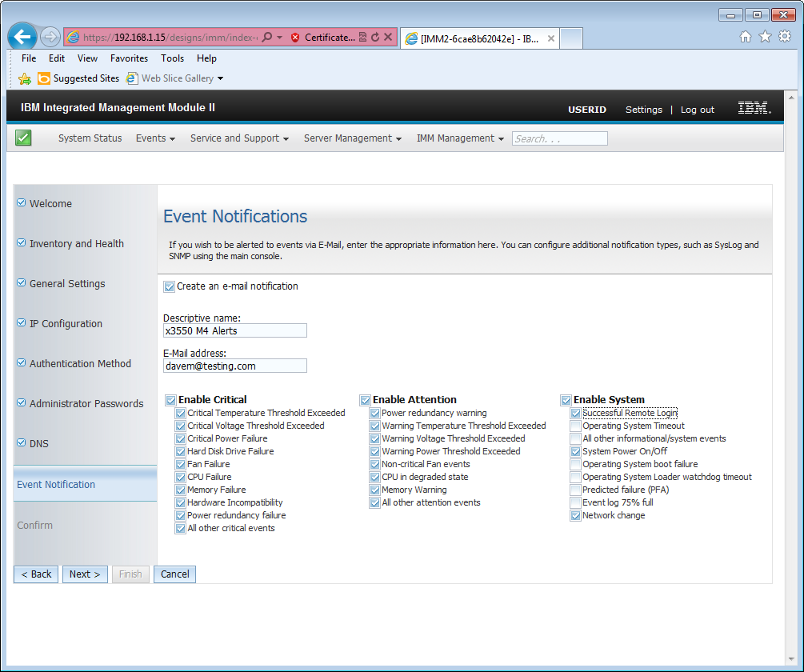Open the Tools menu
The width and height of the screenshot is (804, 672).
(172, 58)
